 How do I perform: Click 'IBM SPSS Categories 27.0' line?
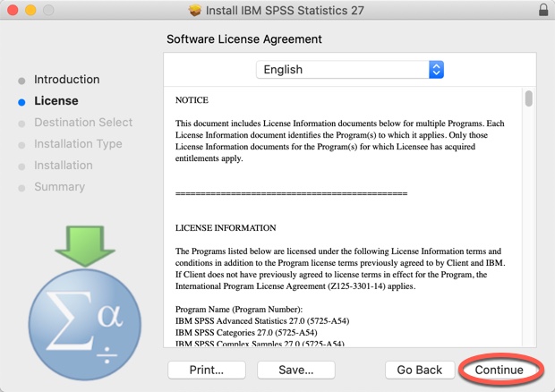click(246, 333)
